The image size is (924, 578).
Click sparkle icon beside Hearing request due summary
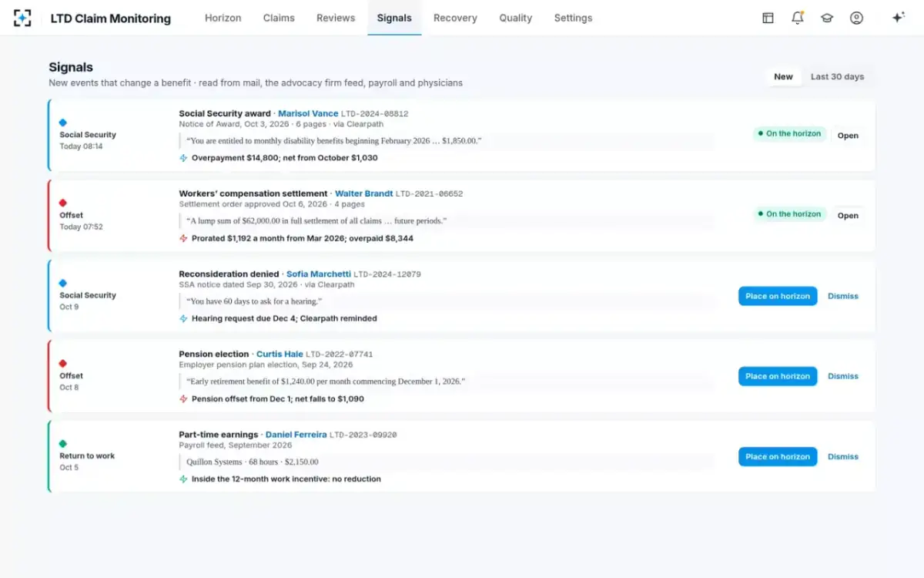pos(183,318)
